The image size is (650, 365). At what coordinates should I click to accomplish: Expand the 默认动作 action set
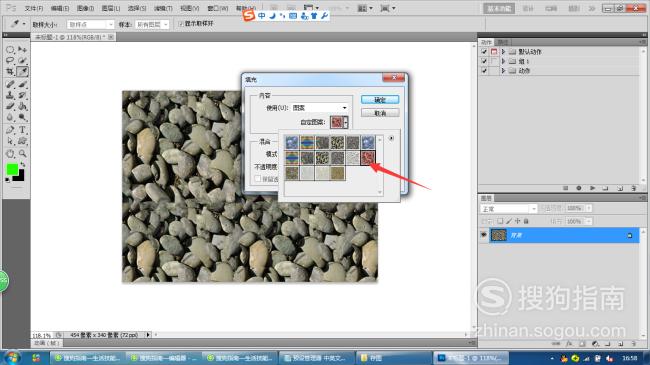[503, 52]
